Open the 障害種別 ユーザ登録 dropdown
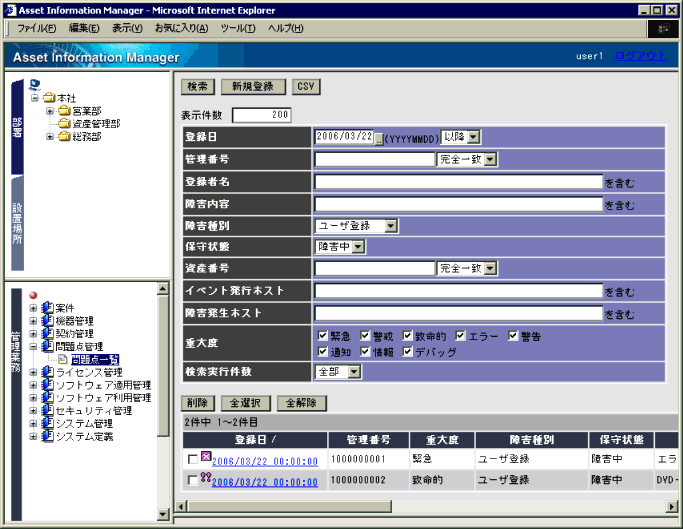 pyautogui.click(x=391, y=226)
